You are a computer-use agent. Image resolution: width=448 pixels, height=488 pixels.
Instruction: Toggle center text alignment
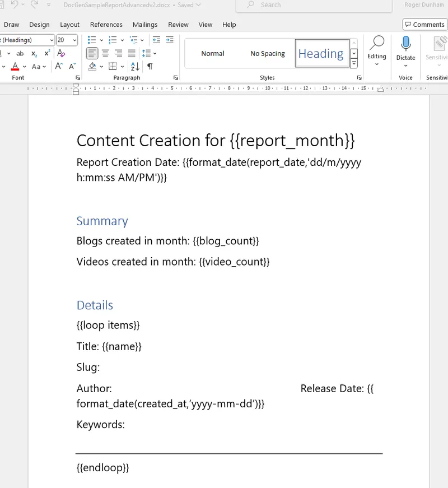click(x=105, y=53)
